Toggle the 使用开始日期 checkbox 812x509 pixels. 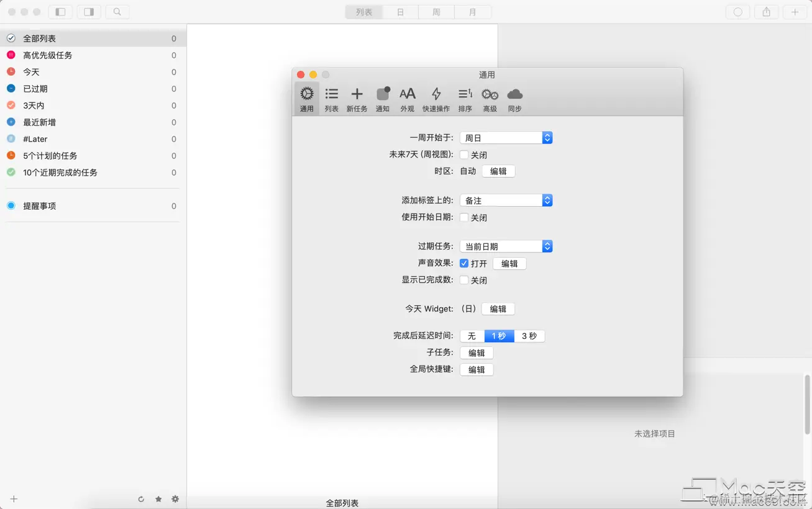464,217
